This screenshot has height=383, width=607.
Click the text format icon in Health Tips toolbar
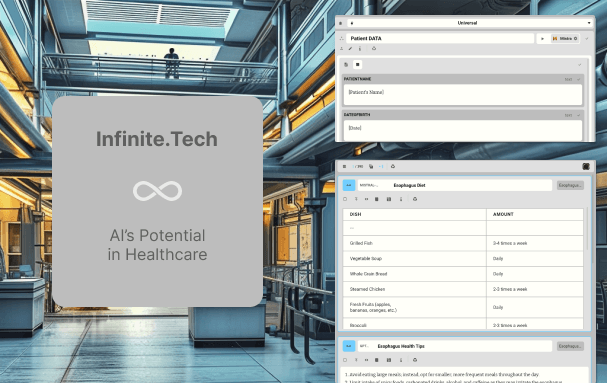(356, 360)
